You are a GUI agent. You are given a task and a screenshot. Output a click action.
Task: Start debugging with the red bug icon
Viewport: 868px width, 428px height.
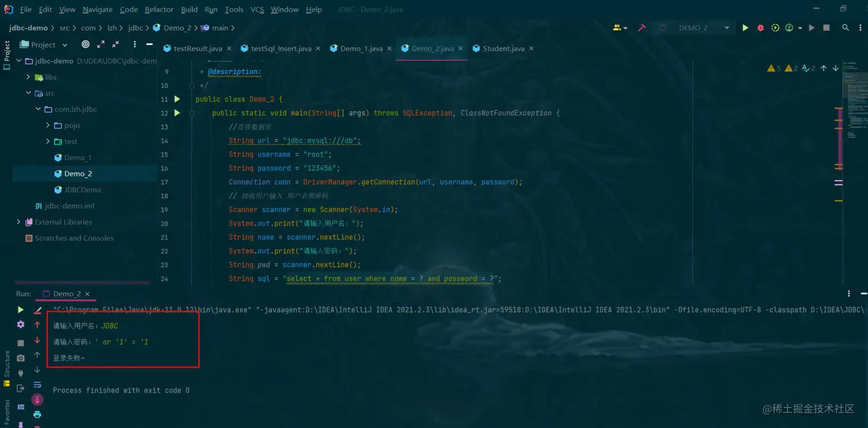[x=760, y=28]
